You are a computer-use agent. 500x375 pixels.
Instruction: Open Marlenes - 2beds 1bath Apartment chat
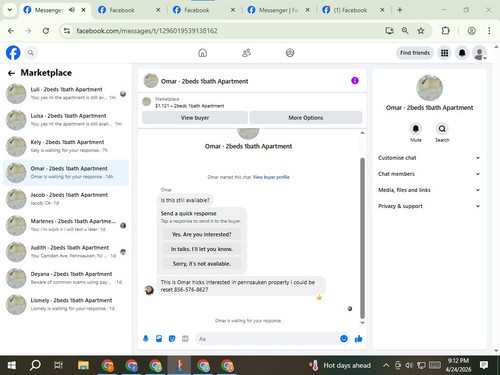(66, 225)
